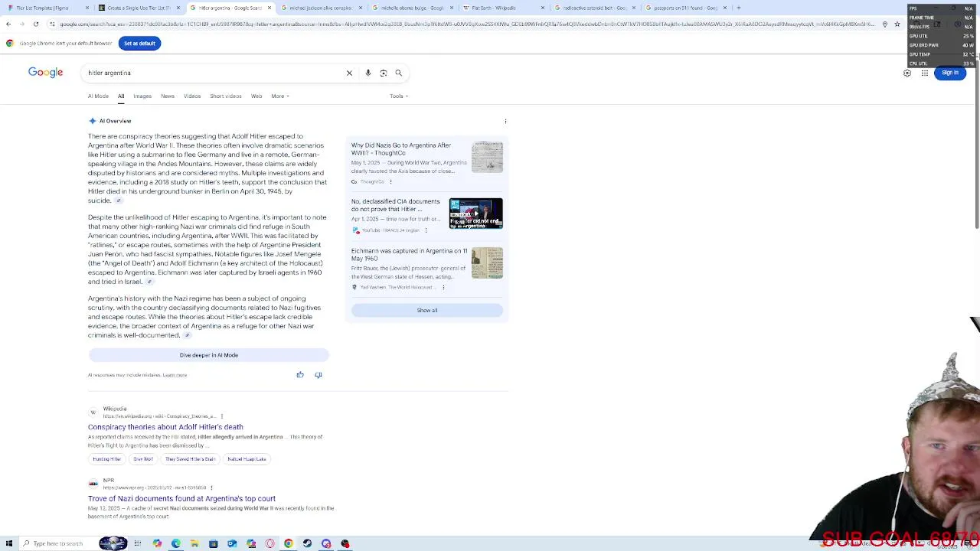This screenshot has height=551, width=980.
Task: Click the citation link icon after 'suicide.'
Action: click(x=118, y=201)
